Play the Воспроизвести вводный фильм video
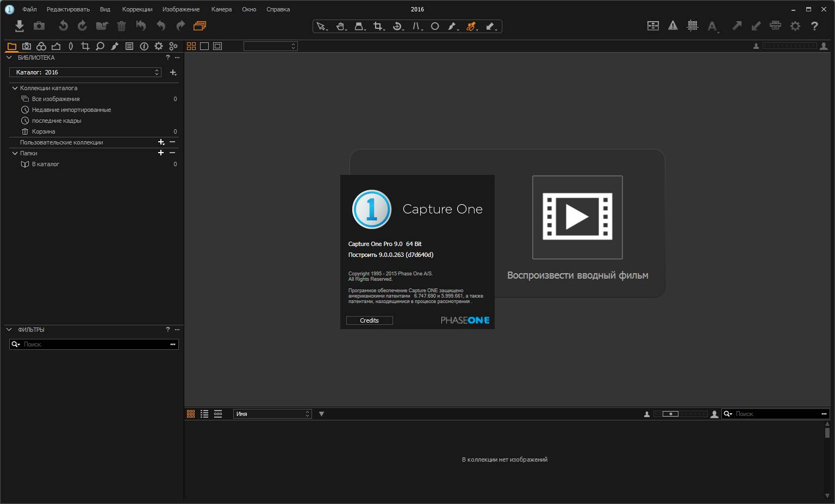The width and height of the screenshot is (835, 504). coord(577,217)
